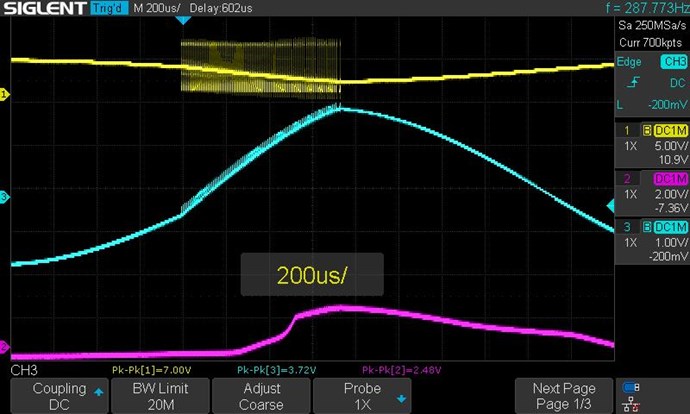Click the channel 2 DC1M coupling badge
This screenshot has height=414, width=690.
click(x=671, y=179)
